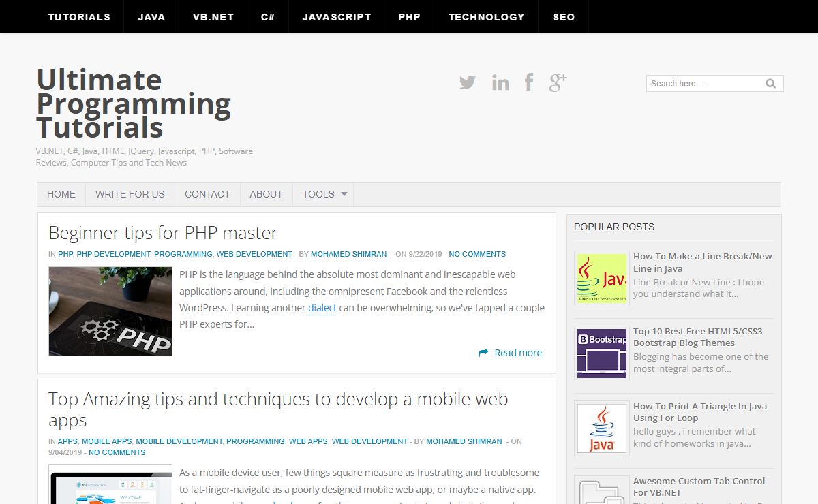Click inside the Search here field
Image resolution: width=818 pixels, height=504 pixels.
point(704,84)
